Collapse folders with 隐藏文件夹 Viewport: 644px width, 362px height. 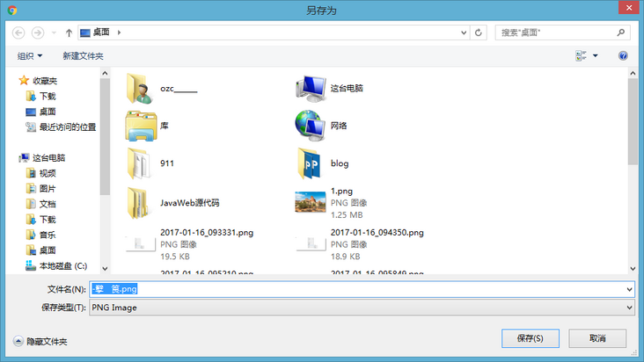(x=40, y=342)
